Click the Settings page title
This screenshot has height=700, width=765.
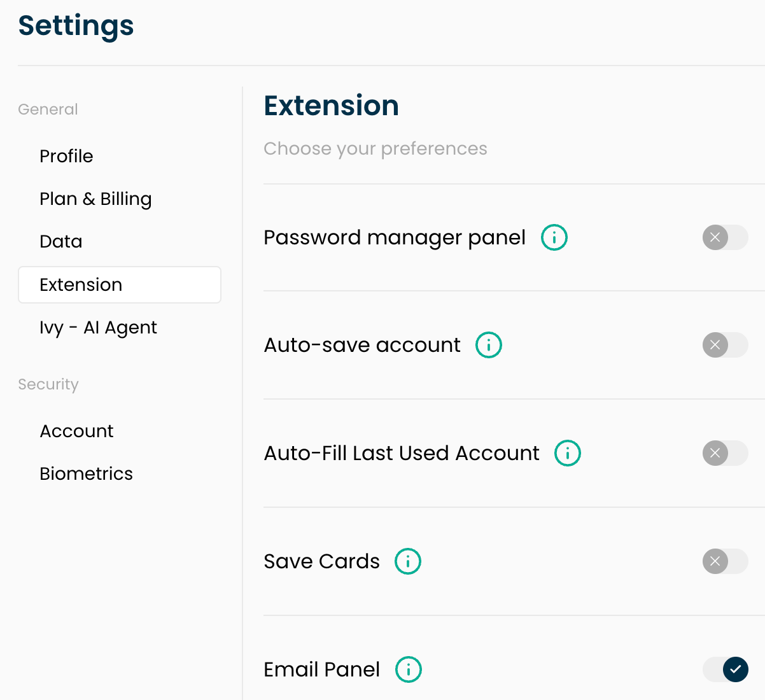76,27
